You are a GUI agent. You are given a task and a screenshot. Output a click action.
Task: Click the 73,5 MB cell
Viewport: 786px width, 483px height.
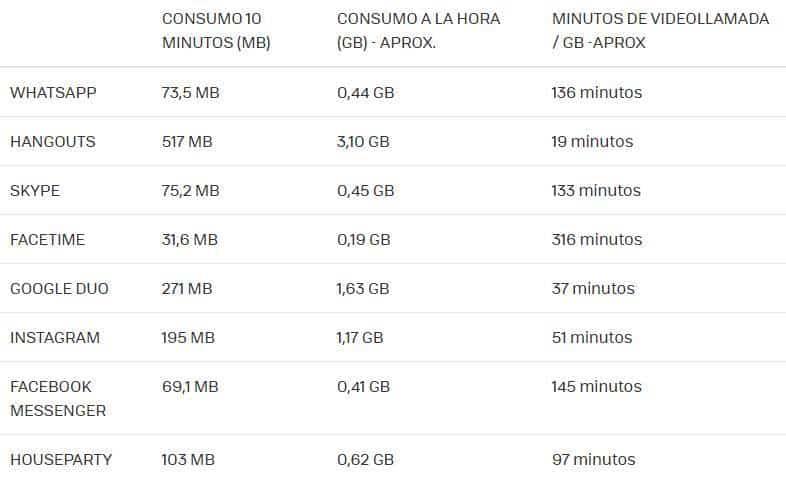pos(190,92)
